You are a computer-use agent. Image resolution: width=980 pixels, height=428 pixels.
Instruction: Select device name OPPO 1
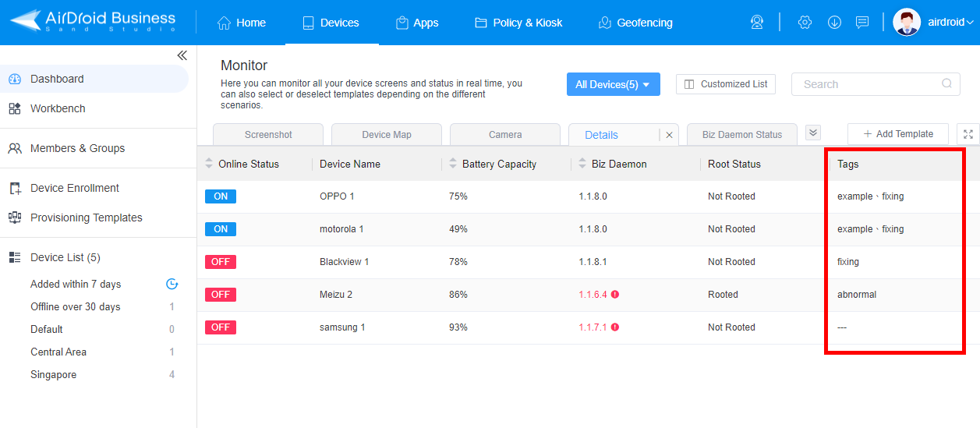pyautogui.click(x=337, y=196)
